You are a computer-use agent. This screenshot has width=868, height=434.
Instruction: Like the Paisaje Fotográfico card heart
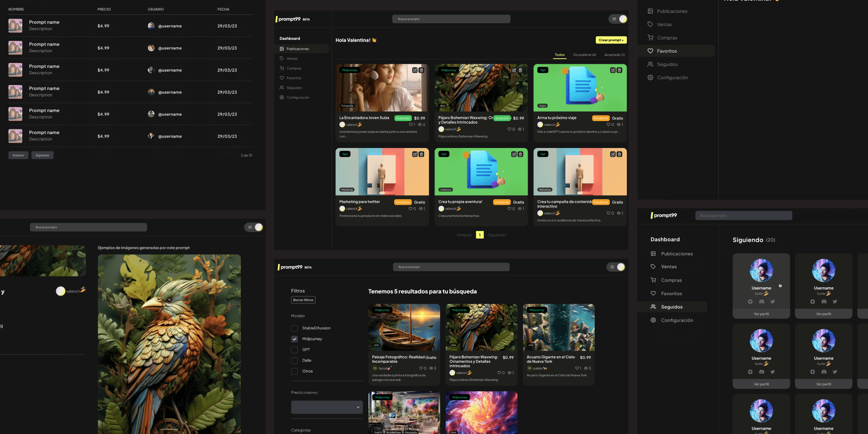421,368
